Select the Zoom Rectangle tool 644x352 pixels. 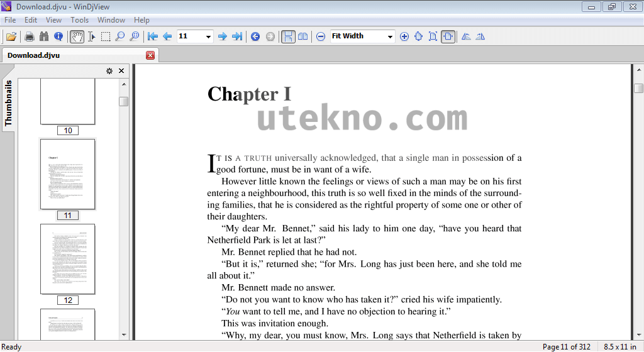point(134,36)
